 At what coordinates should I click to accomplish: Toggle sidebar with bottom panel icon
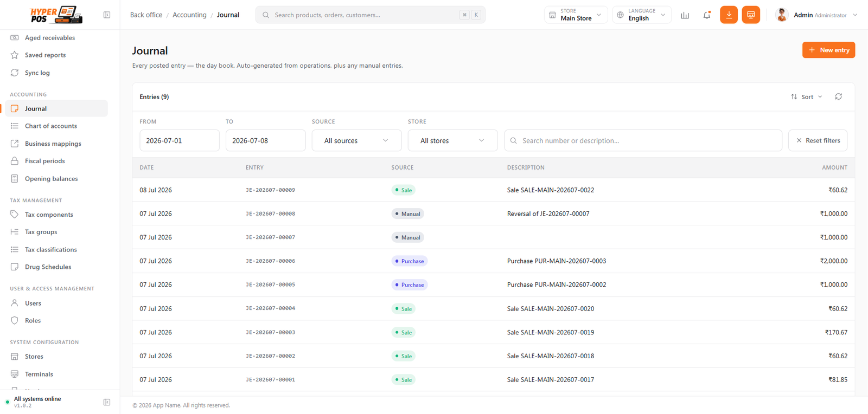(x=107, y=402)
